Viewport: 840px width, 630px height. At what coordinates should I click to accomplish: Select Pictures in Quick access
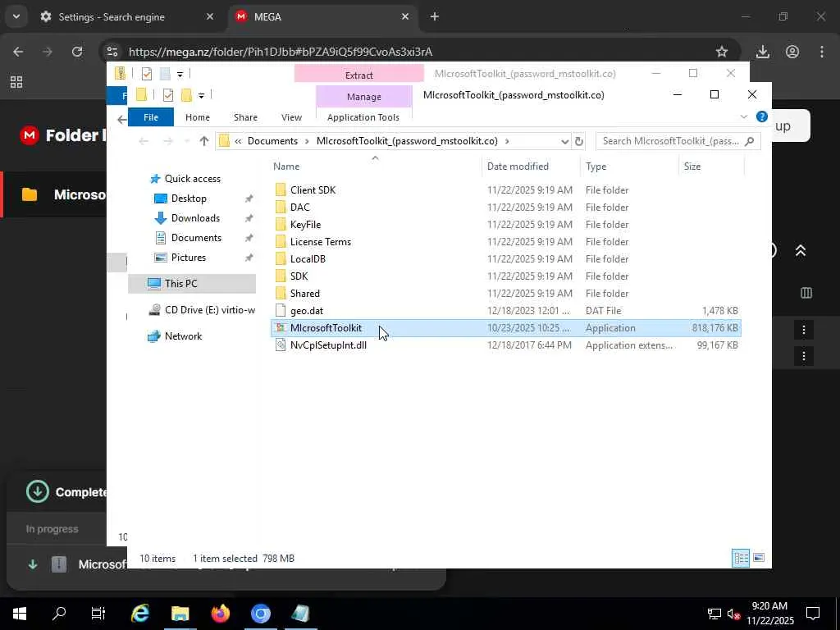[x=188, y=258]
